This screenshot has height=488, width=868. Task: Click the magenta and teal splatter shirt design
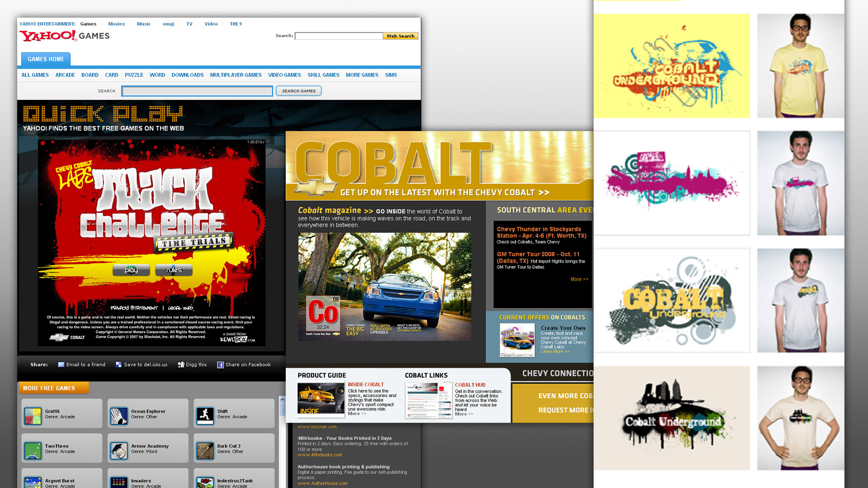coord(672,183)
